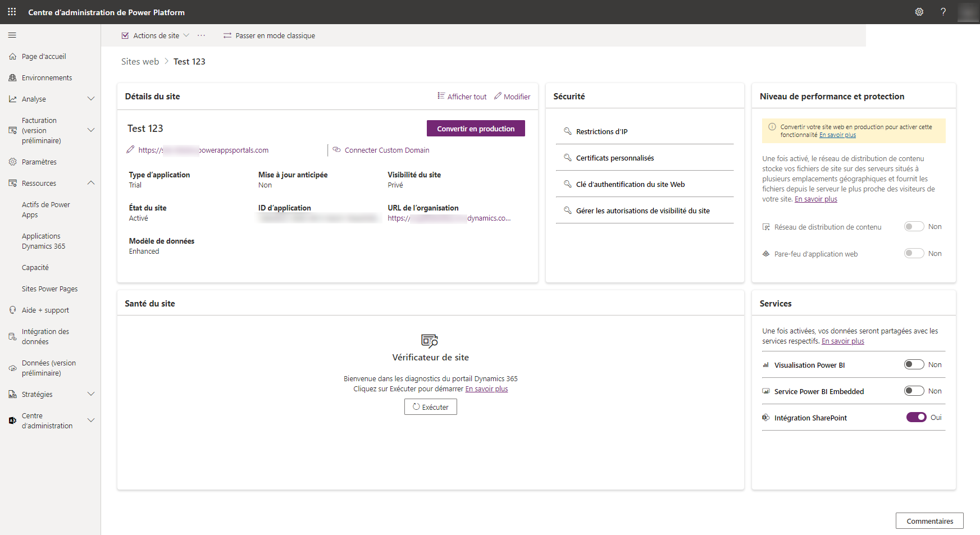Image resolution: width=980 pixels, height=535 pixels.
Task: Click the Ressources icon in sidebar
Action: pyautogui.click(x=12, y=184)
